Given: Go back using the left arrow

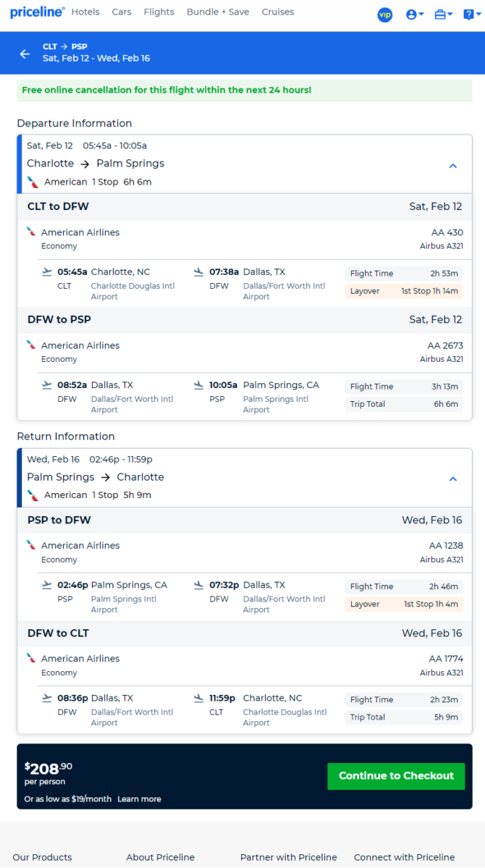Looking at the screenshot, I should [x=25, y=54].
